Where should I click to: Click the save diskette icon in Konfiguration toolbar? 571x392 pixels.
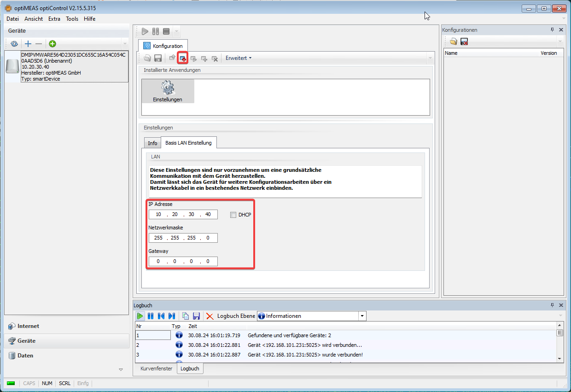[157, 59]
